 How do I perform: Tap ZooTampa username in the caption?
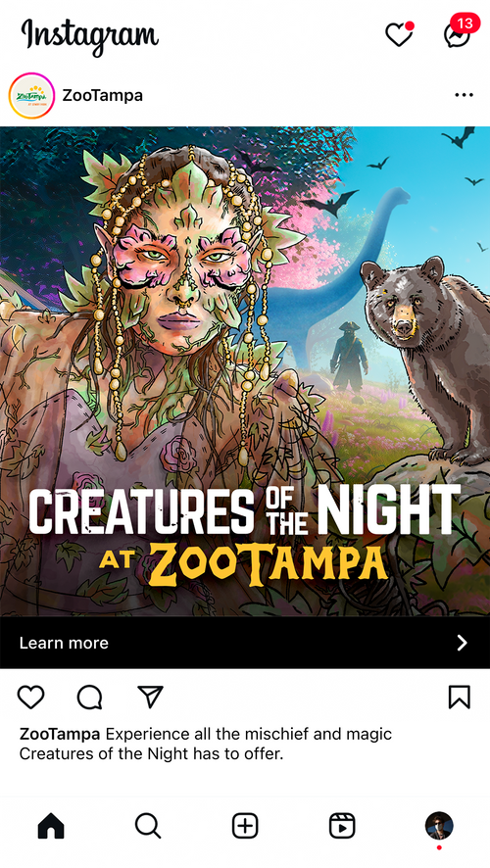[60, 735]
